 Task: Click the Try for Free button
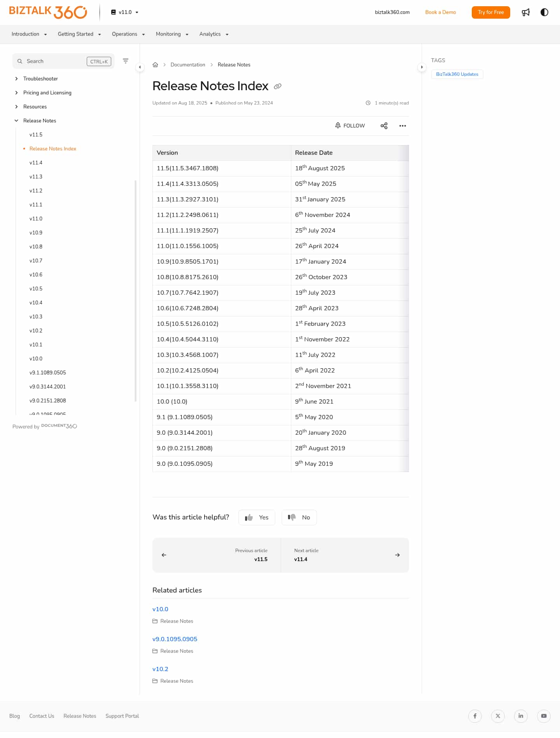click(x=490, y=12)
